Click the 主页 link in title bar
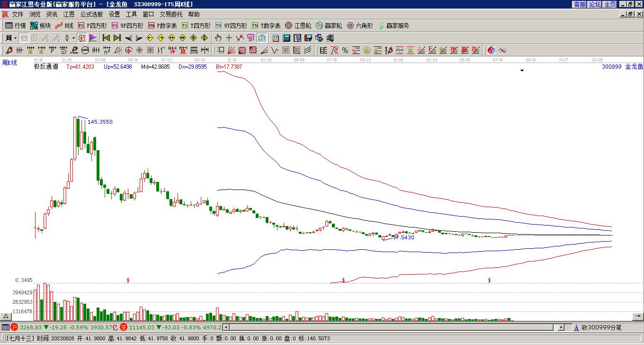The height and width of the screenshot is (345, 644). (x=610, y=4)
